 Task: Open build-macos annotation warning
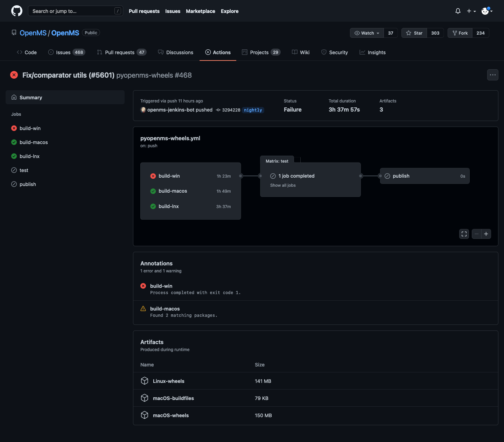pyautogui.click(x=165, y=309)
